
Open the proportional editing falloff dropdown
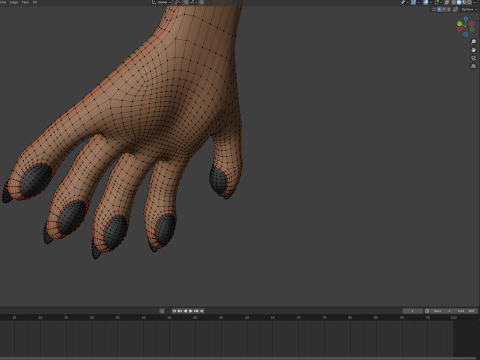[209, 2]
